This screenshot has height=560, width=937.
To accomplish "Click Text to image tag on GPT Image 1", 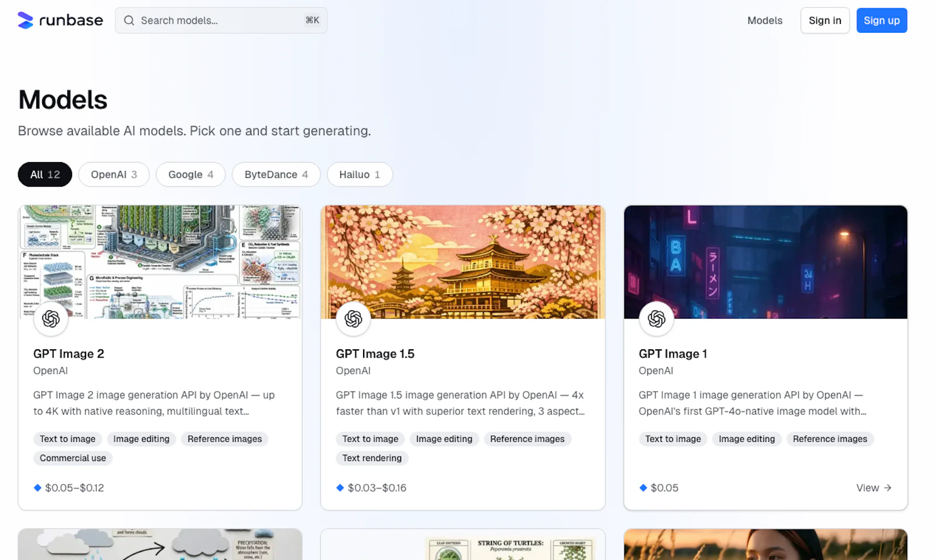I will point(673,439).
